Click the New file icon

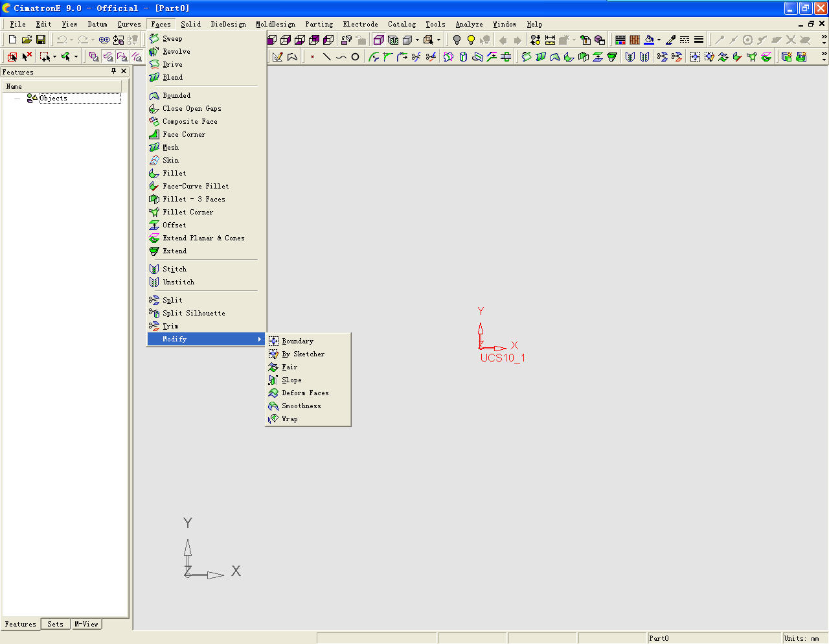click(x=12, y=40)
